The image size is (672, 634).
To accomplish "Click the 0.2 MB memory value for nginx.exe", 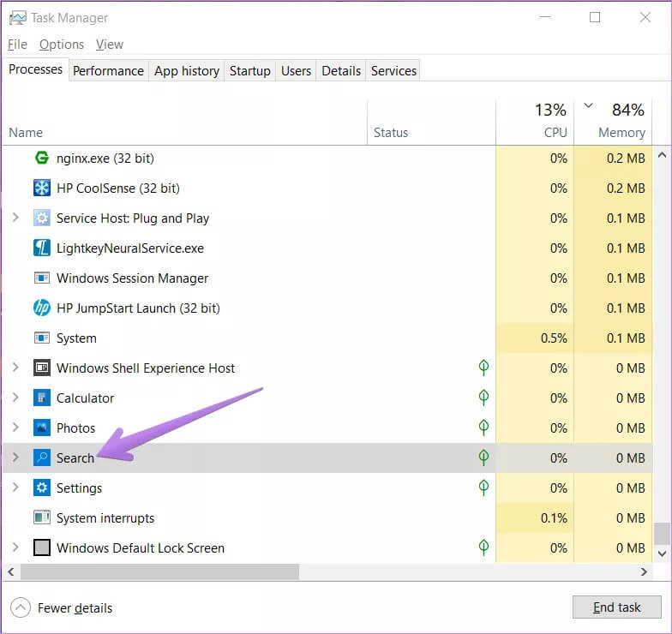I will point(626,158).
